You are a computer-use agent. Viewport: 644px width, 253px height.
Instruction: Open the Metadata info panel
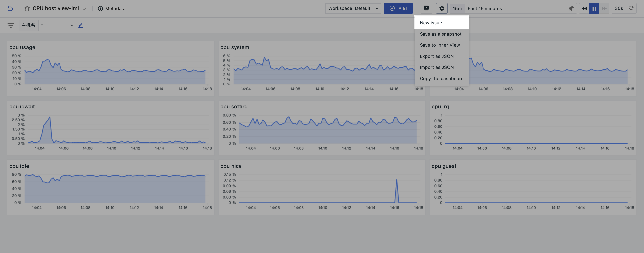(x=112, y=8)
